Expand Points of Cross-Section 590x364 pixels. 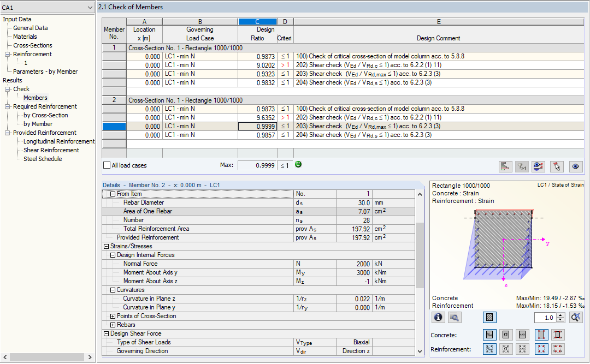tap(113, 316)
